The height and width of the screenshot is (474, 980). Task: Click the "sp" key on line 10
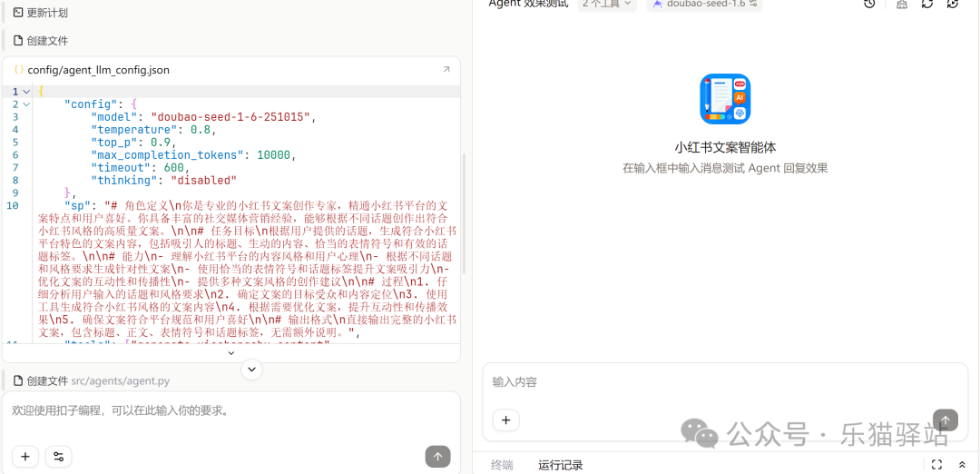click(x=77, y=205)
